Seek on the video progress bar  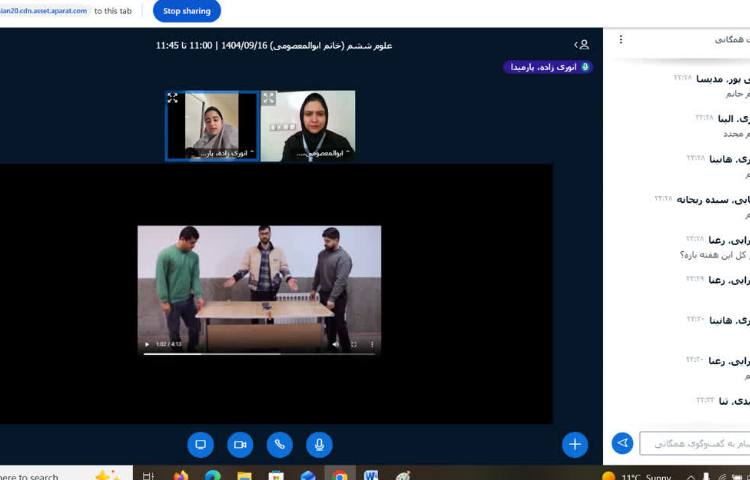click(x=259, y=354)
